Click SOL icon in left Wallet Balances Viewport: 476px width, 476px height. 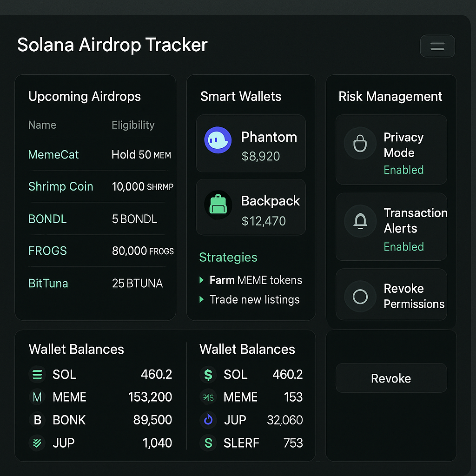coord(37,374)
